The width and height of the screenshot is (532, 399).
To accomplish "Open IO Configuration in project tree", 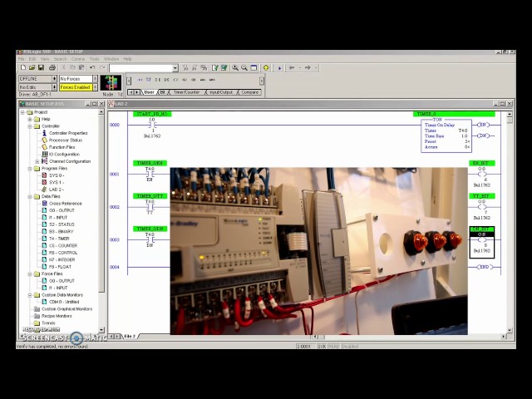I will tap(64, 154).
